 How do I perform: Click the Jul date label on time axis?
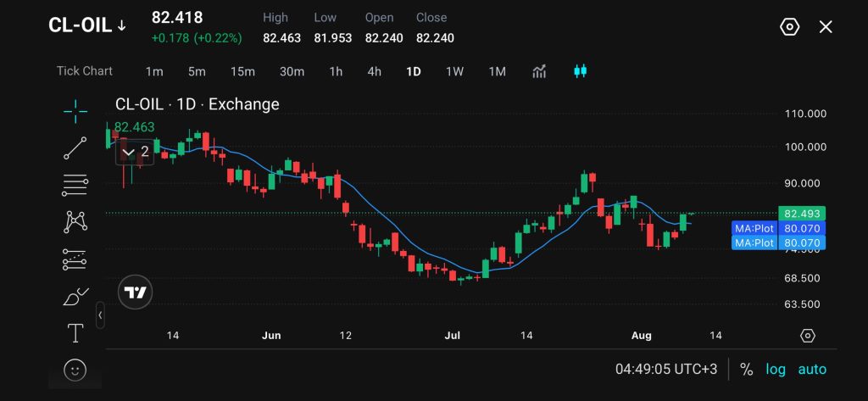point(453,336)
